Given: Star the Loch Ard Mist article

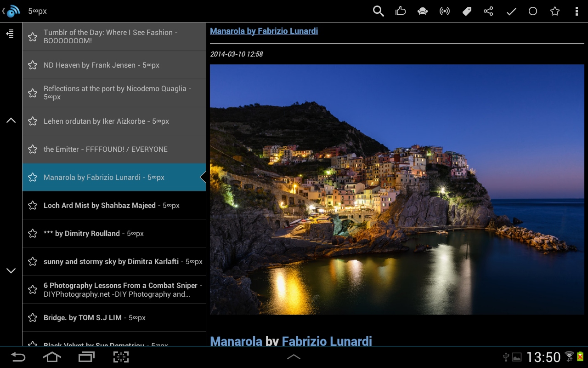Looking at the screenshot, I should [32, 205].
